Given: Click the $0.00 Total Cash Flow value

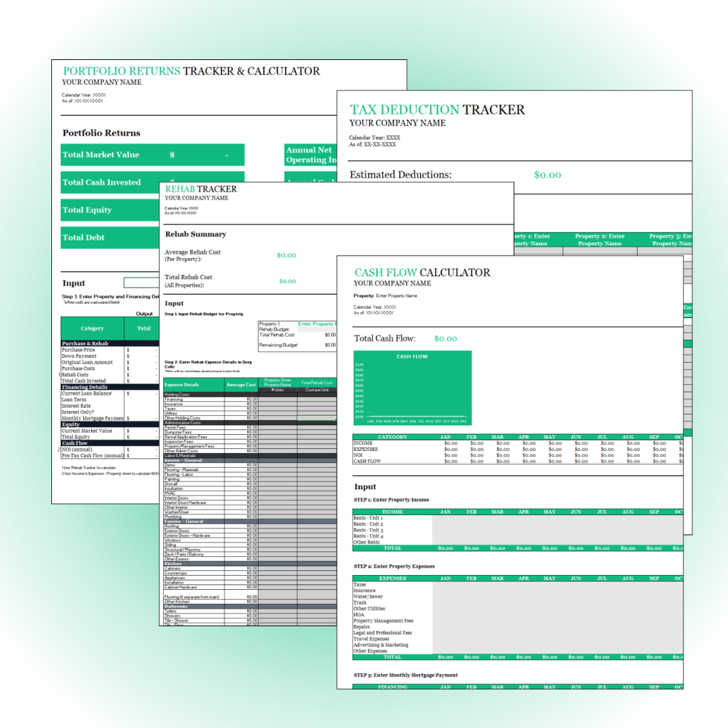Looking at the screenshot, I should (x=446, y=339).
